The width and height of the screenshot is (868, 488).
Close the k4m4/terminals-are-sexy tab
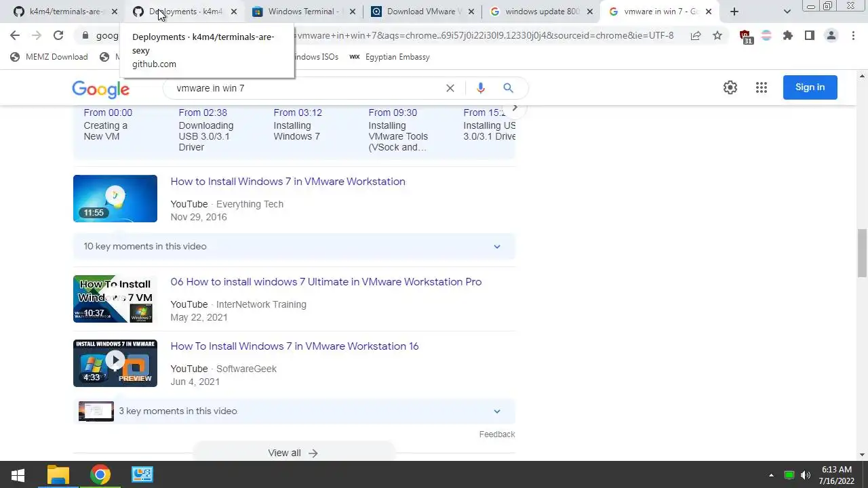tap(114, 12)
